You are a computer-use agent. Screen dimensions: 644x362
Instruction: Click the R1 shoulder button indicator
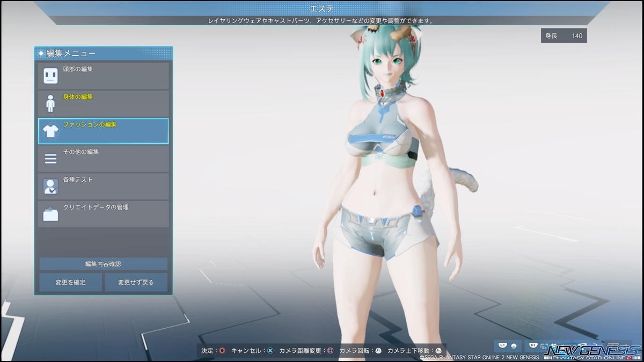(533, 345)
